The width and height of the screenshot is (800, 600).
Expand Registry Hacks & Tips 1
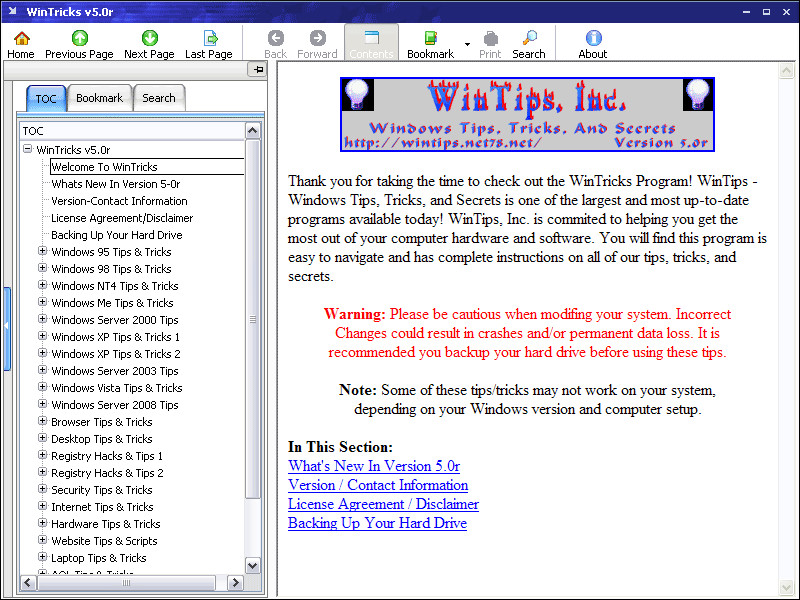43,455
